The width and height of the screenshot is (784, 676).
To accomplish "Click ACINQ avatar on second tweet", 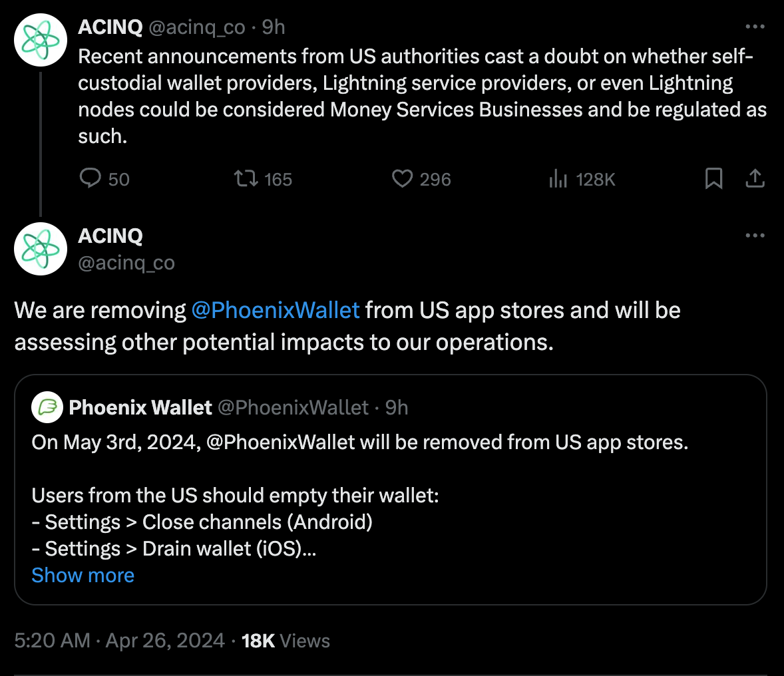I will (41, 249).
